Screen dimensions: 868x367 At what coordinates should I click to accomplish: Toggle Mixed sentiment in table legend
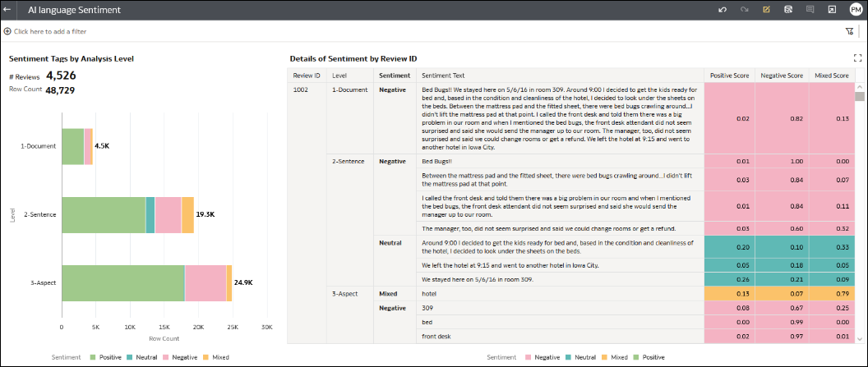(x=615, y=357)
